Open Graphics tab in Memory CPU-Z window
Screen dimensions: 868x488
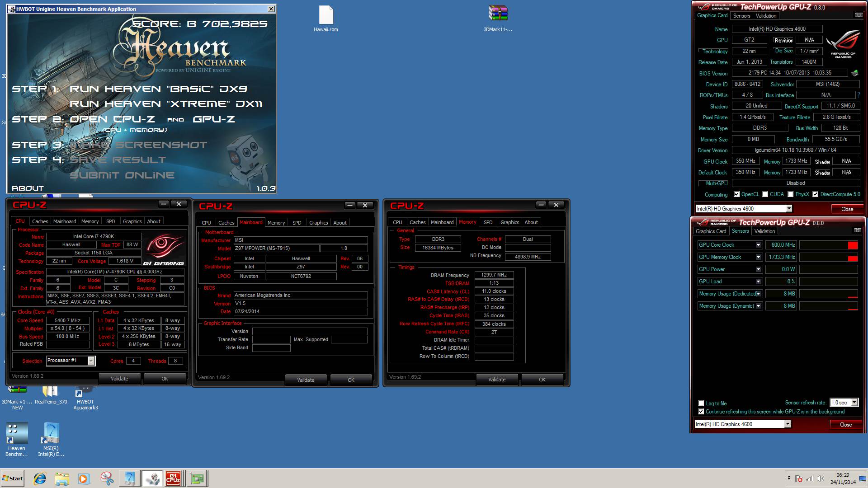coord(509,222)
